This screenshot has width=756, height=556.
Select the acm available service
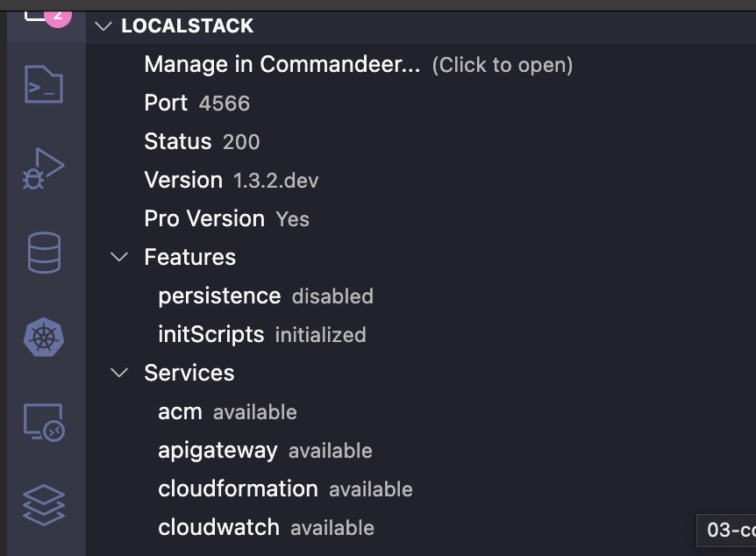(421, 412)
